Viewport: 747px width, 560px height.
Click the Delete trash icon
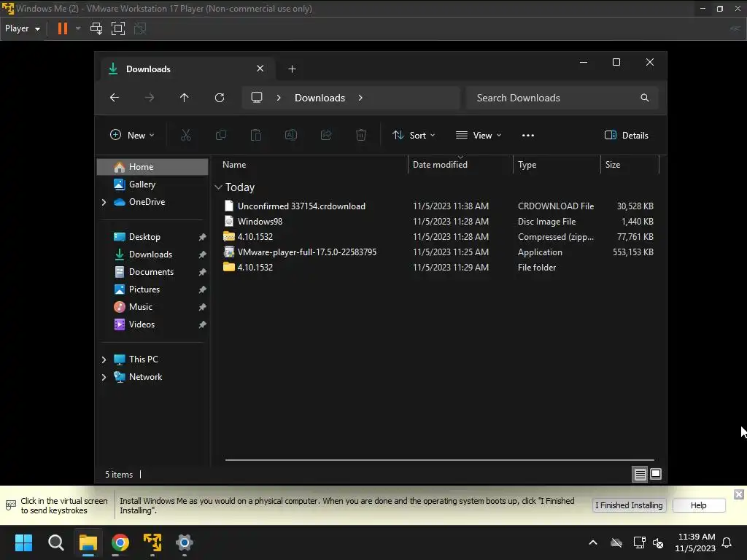pyautogui.click(x=361, y=135)
